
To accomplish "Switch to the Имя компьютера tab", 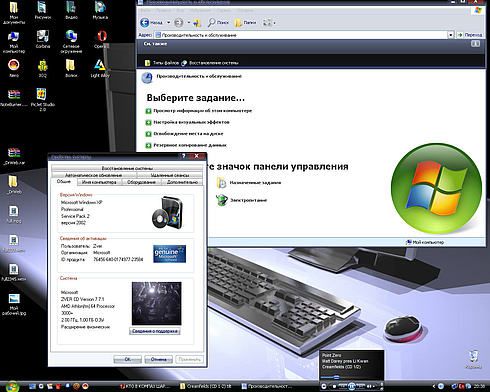I will [x=99, y=182].
